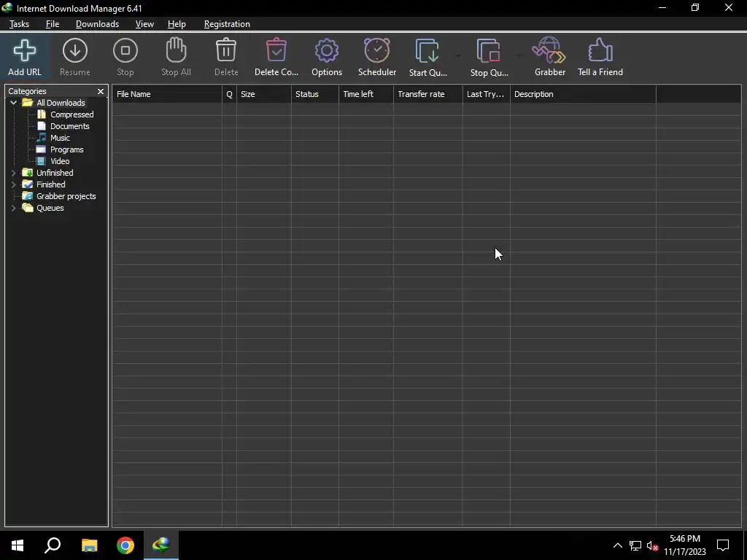
Task: Close the Categories panel
Action: click(x=101, y=91)
